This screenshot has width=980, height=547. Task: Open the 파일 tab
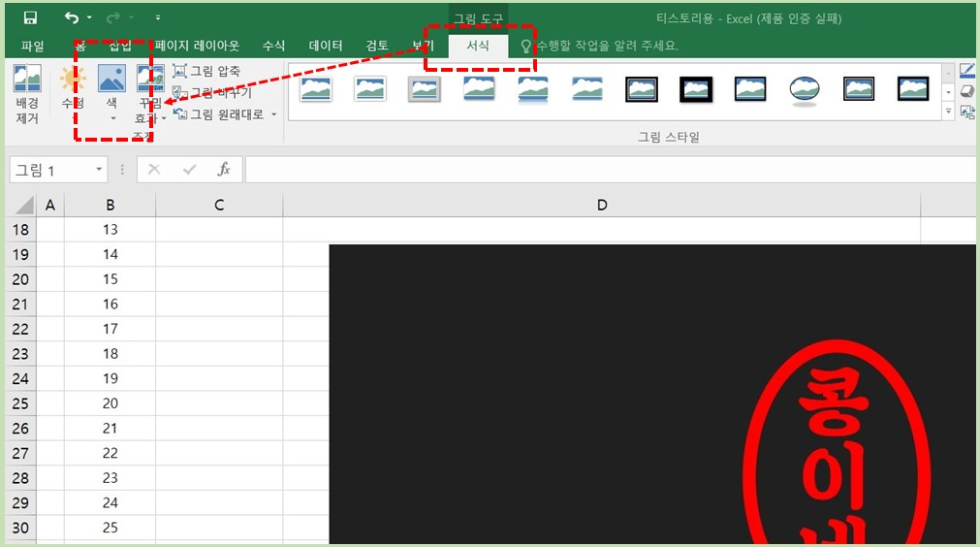(x=33, y=46)
